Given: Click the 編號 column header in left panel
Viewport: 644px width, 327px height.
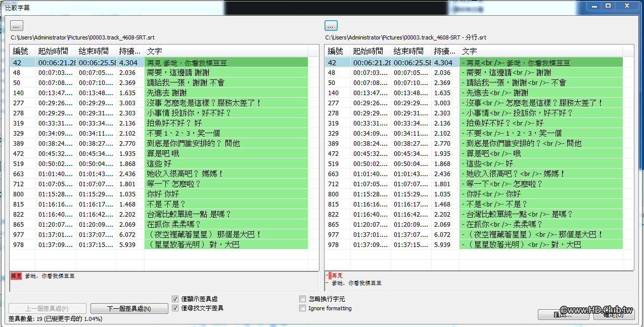Looking at the screenshot, I should 22,51.
